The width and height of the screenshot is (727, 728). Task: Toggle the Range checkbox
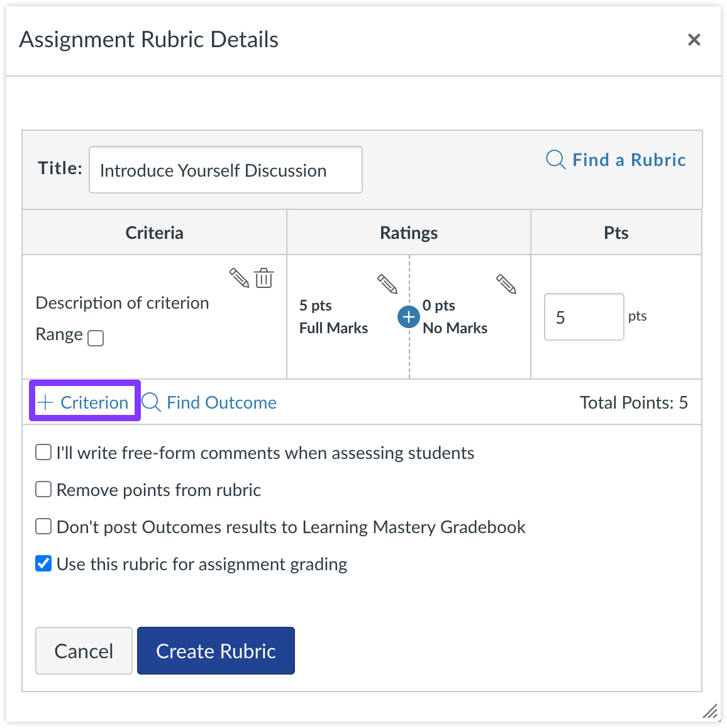click(x=96, y=338)
